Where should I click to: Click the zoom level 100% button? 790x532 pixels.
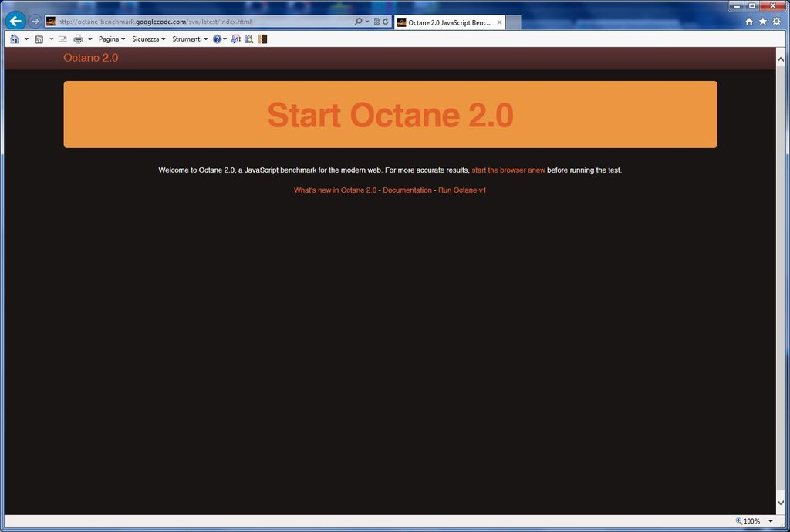[748, 521]
